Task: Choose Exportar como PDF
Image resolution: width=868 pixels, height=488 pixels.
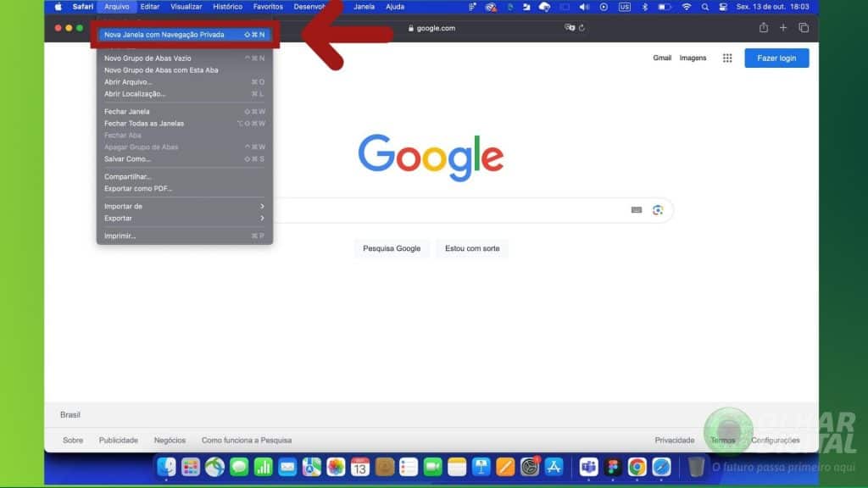Action: pyautogui.click(x=184, y=188)
